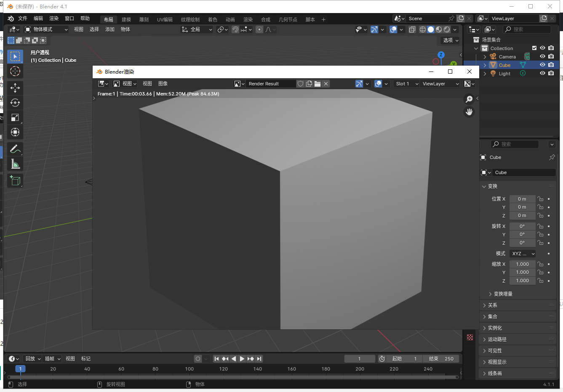Image resolution: width=563 pixels, height=392 pixels.
Task: Expand the Cube item in the outliner
Action: click(x=484, y=65)
